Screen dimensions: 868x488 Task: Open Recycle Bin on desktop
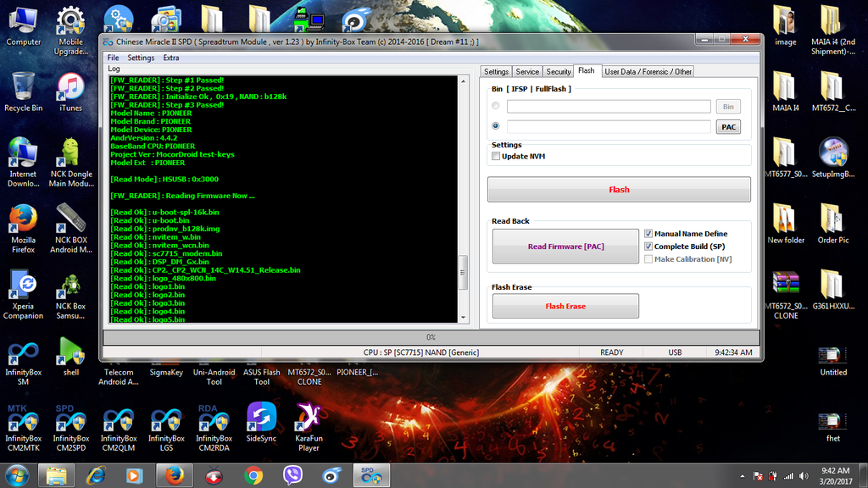(23, 89)
